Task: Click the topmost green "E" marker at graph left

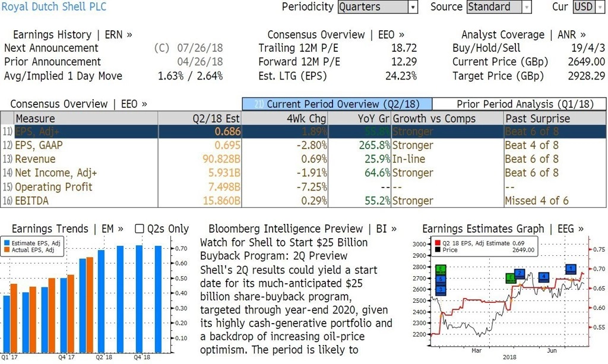Action: [441, 269]
